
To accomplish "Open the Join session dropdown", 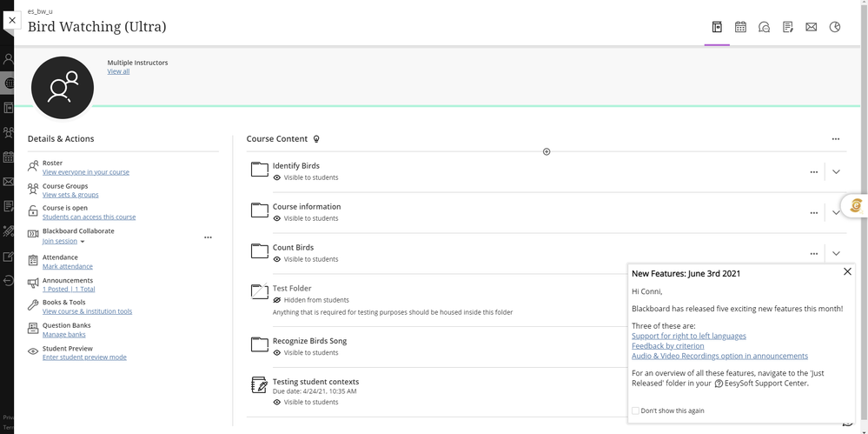I will click(63, 241).
